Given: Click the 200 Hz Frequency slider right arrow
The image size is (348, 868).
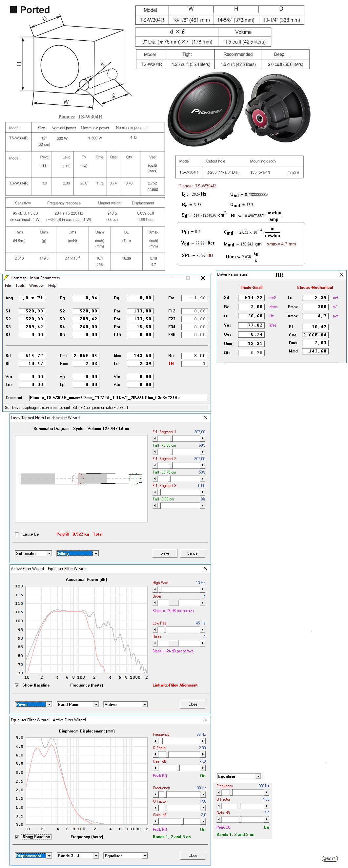Looking at the screenshot, I should coord(266,793).
